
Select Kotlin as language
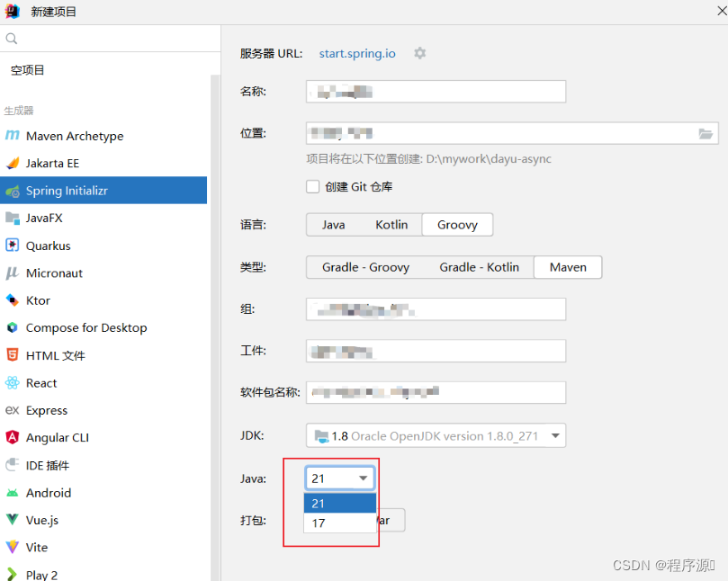(391, 225)
